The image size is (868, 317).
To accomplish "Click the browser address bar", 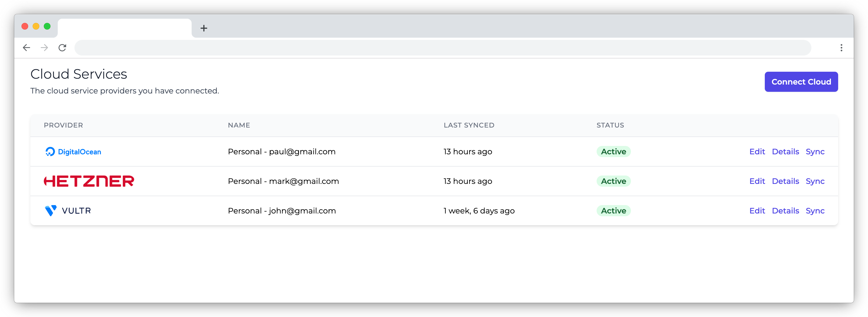I will 442,47.
